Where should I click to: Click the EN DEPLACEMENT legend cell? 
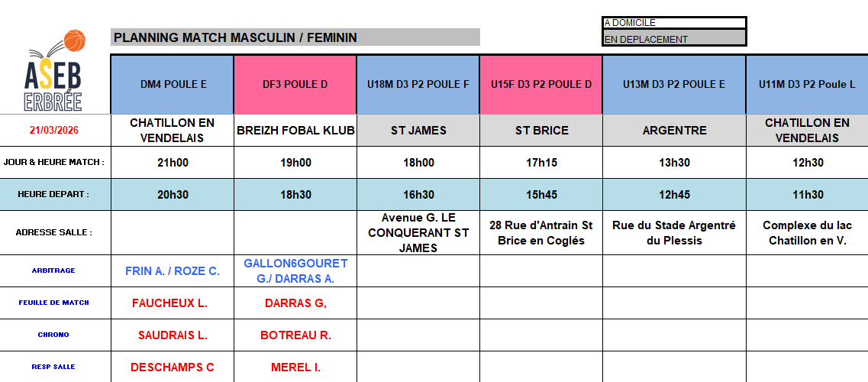pyautogui.click(x=674, y=39)
